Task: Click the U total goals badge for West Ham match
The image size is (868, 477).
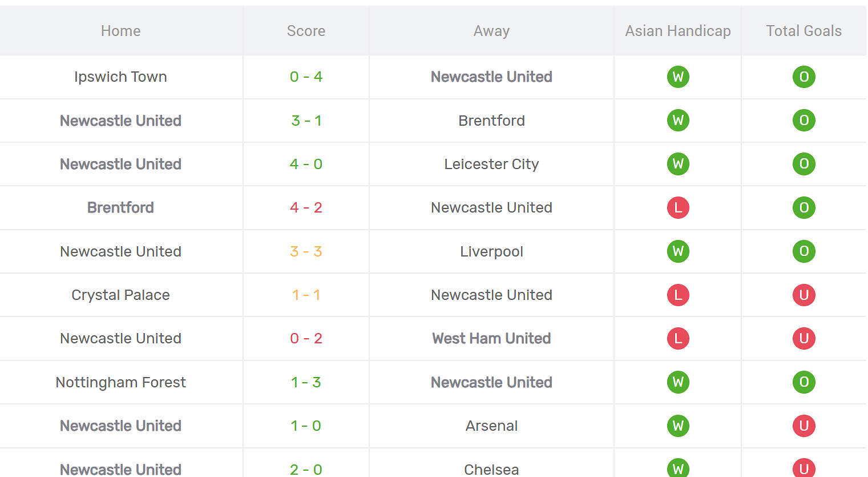Action: 804,338
